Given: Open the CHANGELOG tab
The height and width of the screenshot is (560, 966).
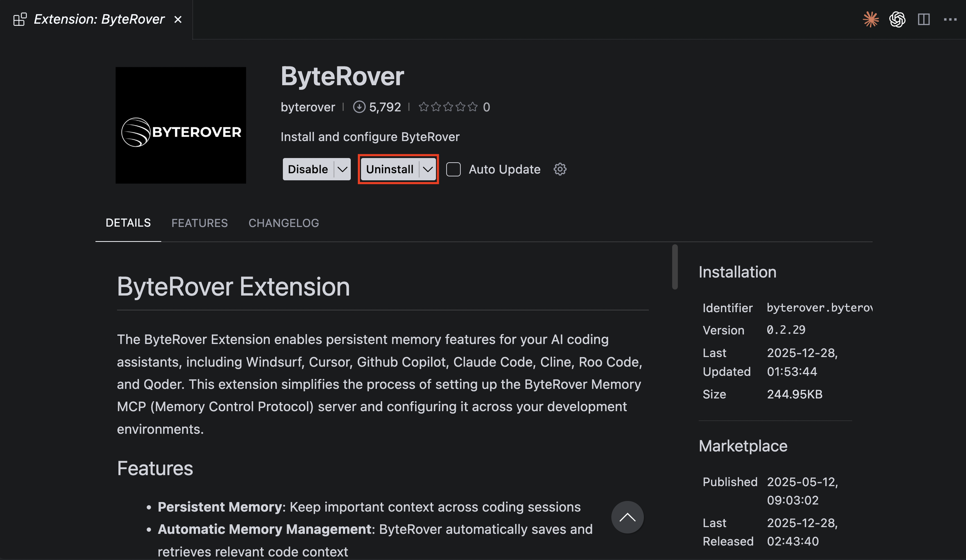Looking at the screenshot, I should tap(284, 223).
